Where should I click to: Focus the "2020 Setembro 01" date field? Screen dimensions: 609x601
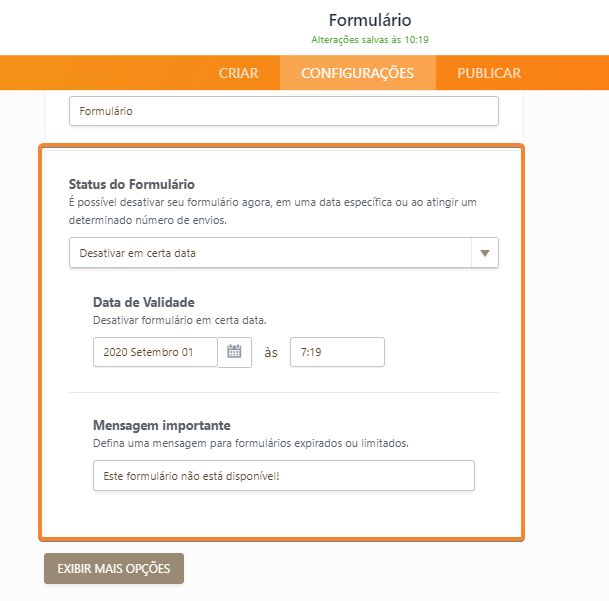(155, 352)
